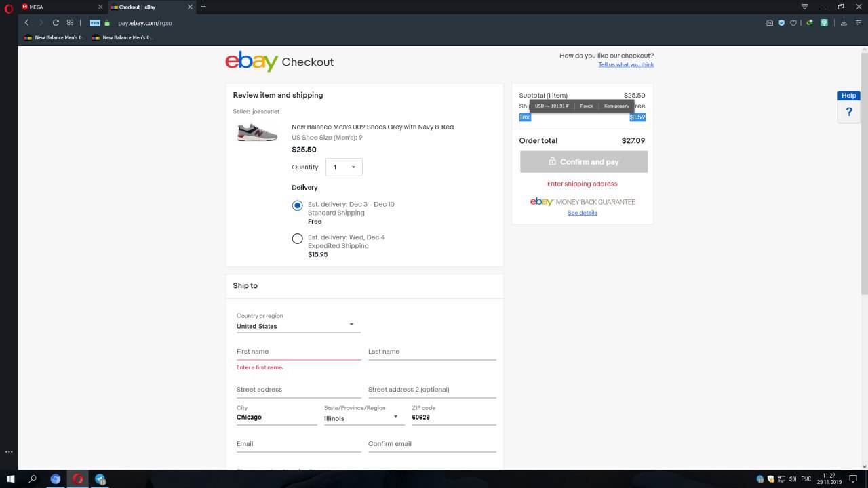Close the Checkout eBay tab
The width and height of the screenshot is (868, 488).
189,7
